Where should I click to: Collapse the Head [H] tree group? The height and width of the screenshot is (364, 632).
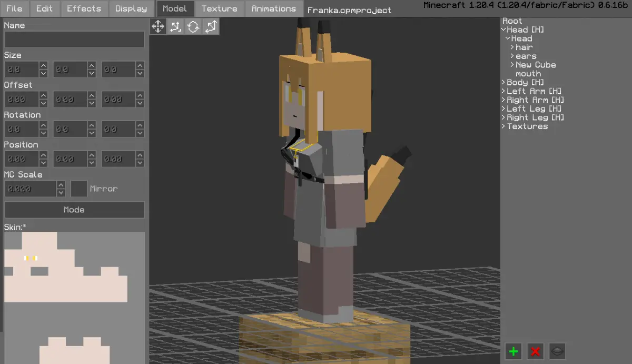click(503, 30)
